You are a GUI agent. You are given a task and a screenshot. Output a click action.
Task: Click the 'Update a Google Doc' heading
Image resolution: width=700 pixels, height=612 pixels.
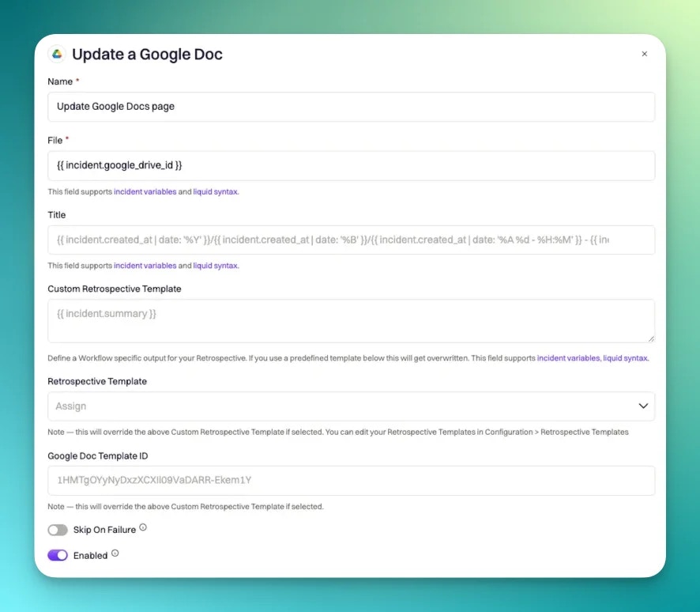pos(147,54)
